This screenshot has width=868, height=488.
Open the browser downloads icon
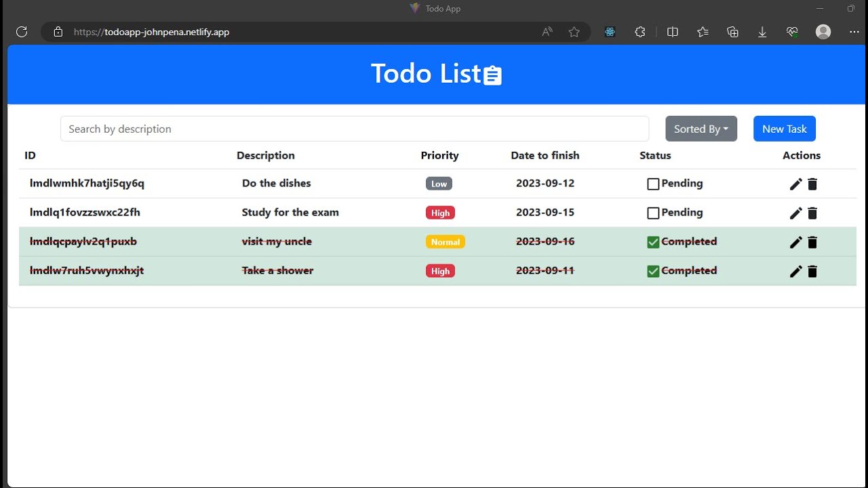762,32
